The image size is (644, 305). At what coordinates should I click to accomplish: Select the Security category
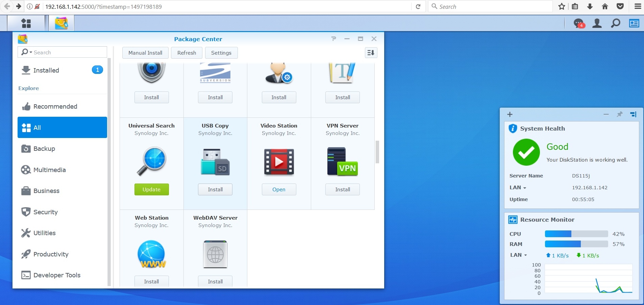tap(62, 212)
